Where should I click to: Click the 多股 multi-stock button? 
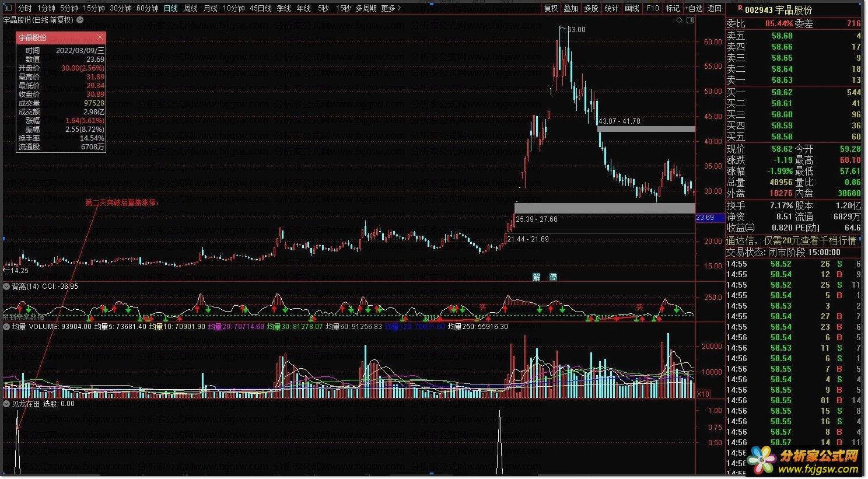pos(591,8)
